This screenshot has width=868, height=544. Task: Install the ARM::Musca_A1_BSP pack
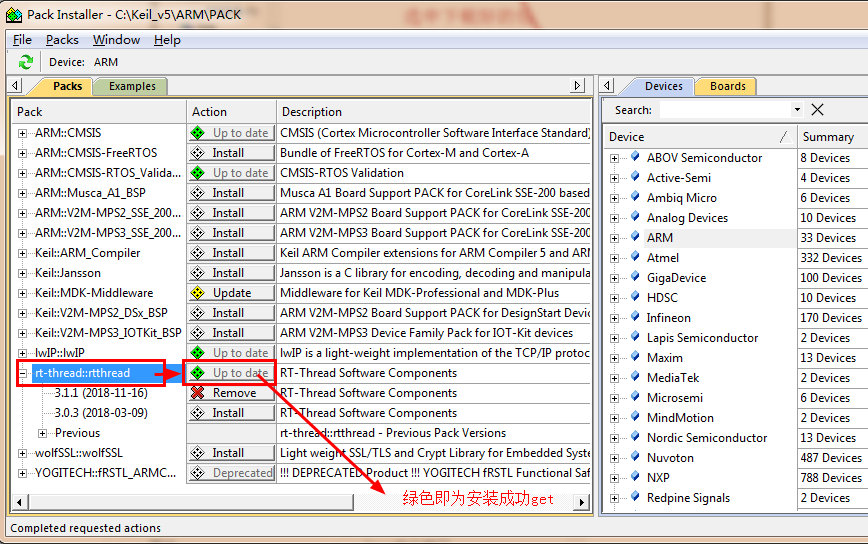pyautogui.click(x=231, y=193)
